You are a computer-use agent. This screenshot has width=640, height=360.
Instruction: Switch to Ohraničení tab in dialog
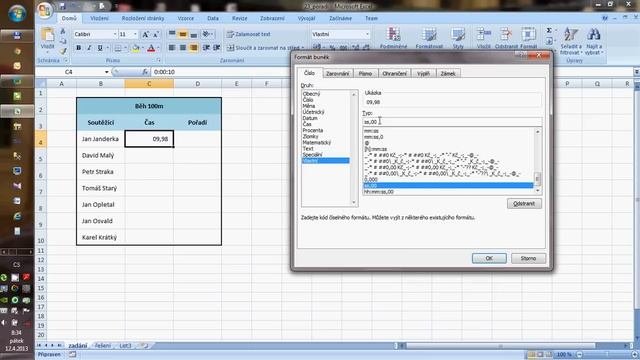point(395,73)
